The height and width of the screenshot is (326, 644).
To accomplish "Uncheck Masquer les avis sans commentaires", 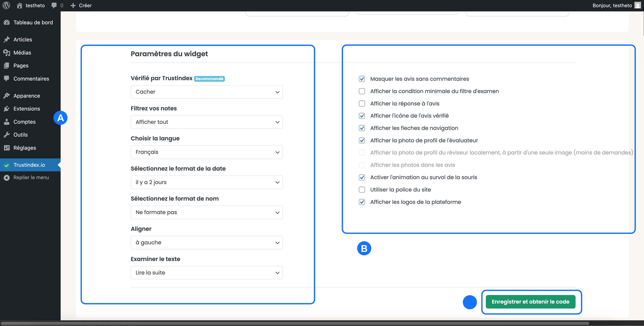I will 362,79.
